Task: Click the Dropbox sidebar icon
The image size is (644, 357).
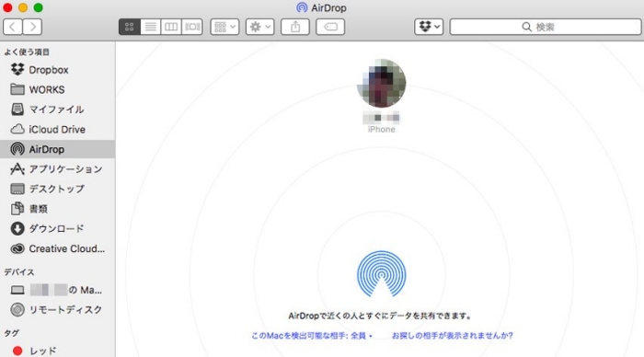Action: [17, 69]
